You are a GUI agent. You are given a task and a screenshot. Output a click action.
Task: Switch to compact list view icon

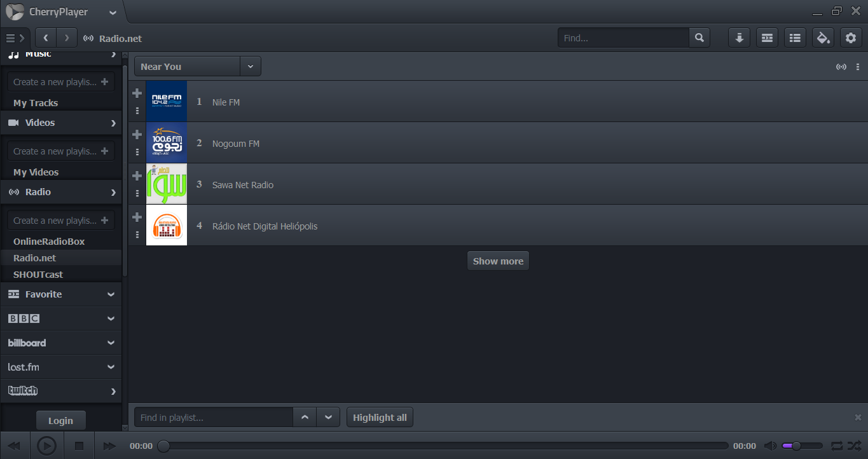pos(767,38)
